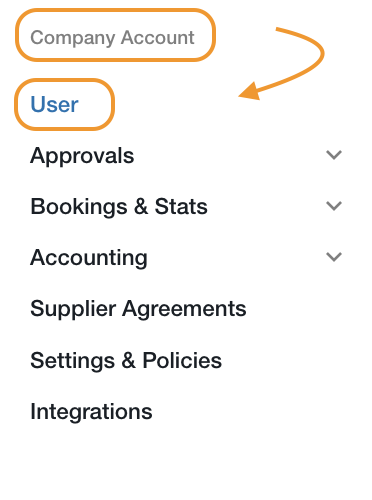Click the blue User text

(x=54, y=104)
